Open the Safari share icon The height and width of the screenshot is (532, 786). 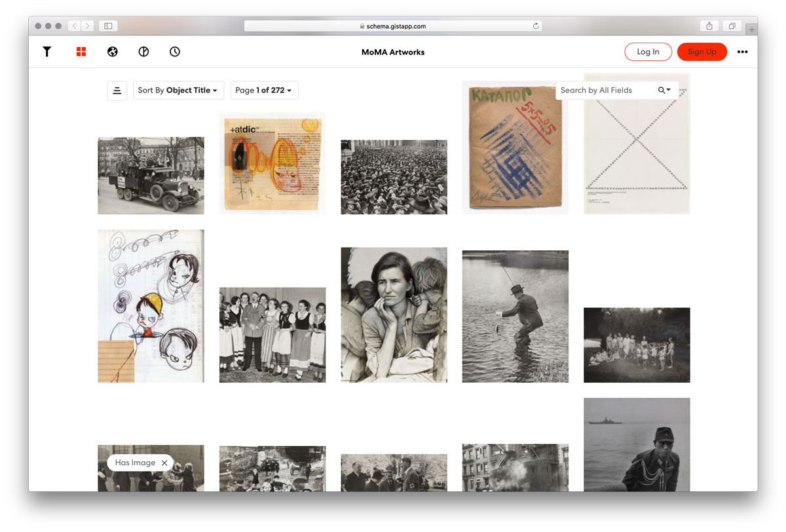(709, 26)
